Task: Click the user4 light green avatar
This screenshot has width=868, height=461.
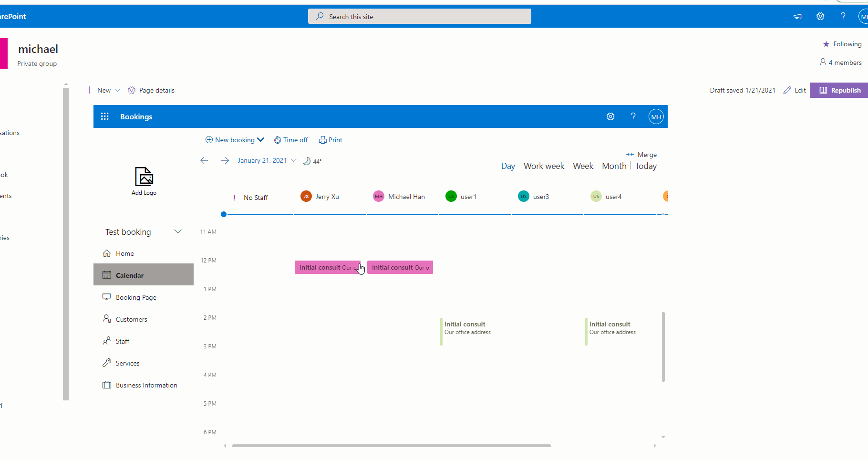Action: [x=596, y=196]
